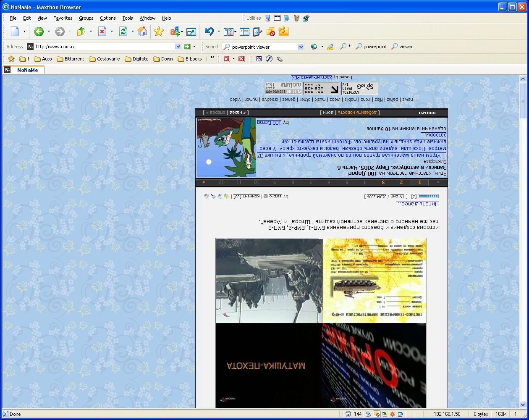Image resolution: width=529 pixels, height=420 pixels.
Task: Select the NoName tab
Action: (27, 70)
